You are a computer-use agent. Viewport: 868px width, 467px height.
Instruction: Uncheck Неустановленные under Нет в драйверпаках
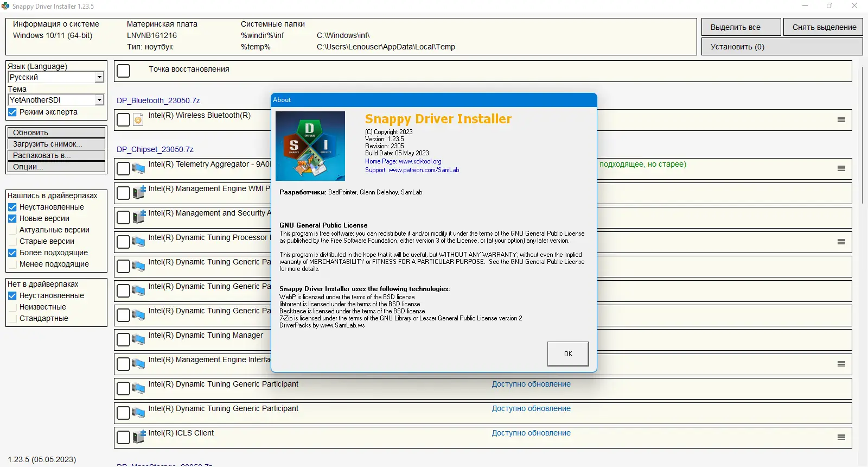tap(12, 296)
